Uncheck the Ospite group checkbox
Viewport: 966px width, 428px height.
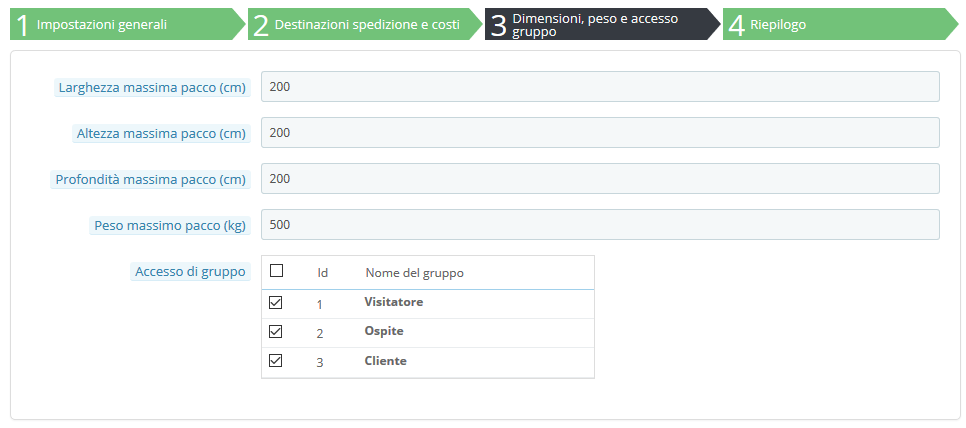point(276,332)
